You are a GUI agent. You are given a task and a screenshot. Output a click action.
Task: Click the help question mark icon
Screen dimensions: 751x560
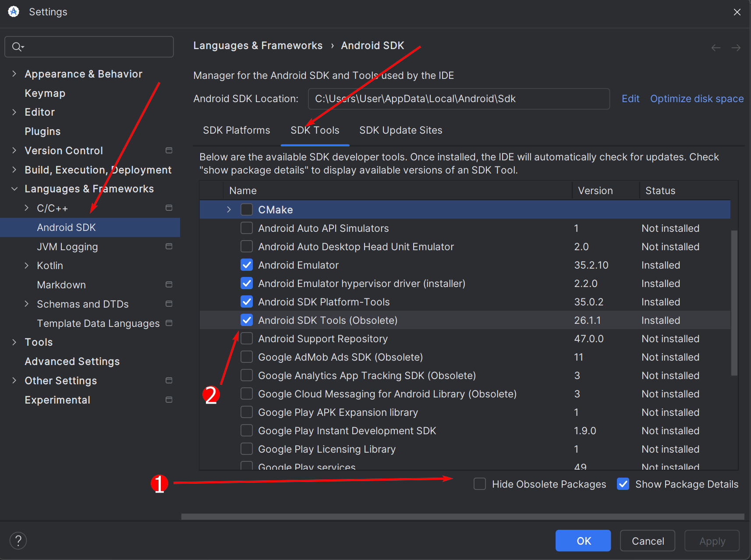click(x=18, y=541)
